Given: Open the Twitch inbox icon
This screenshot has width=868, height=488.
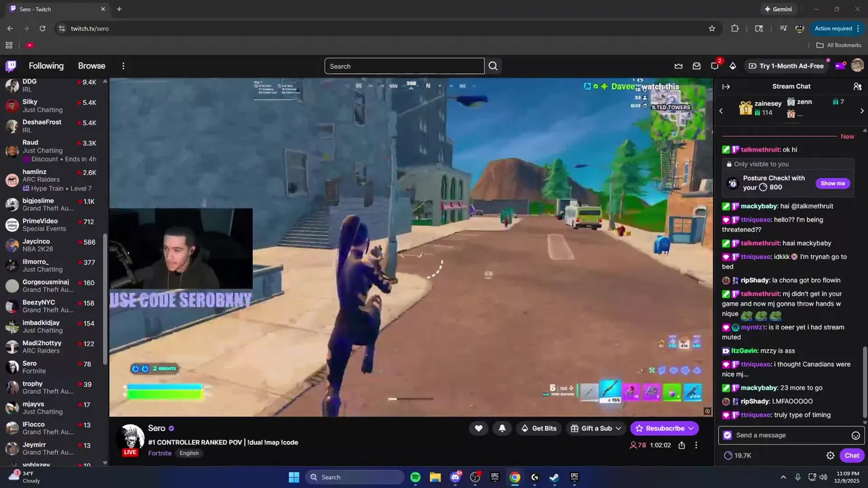Looking at the screenshot, I should point(696,66).
